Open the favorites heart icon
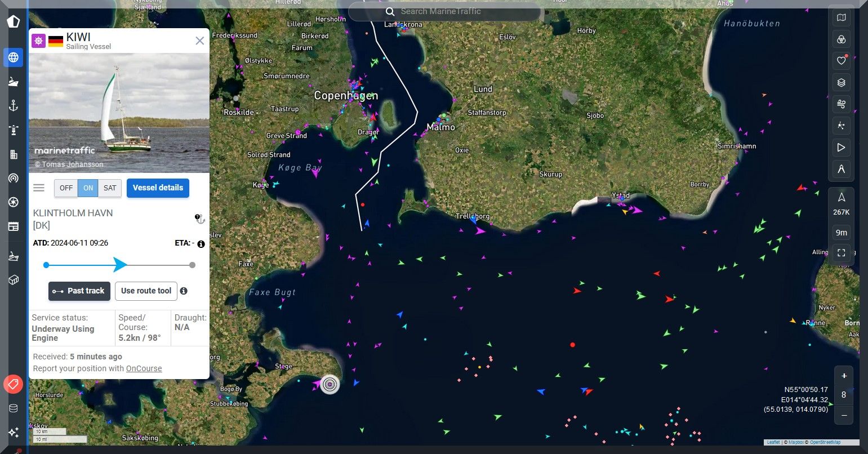The height and width of the screenshot is (454, 868). pos(841,61)
